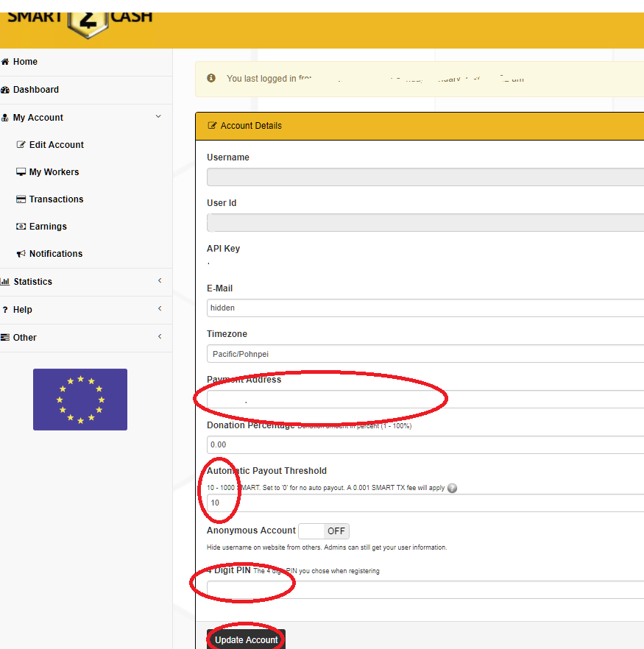Open the Timezone Pacific/Pohnpei dropdown

click(425, 354)
